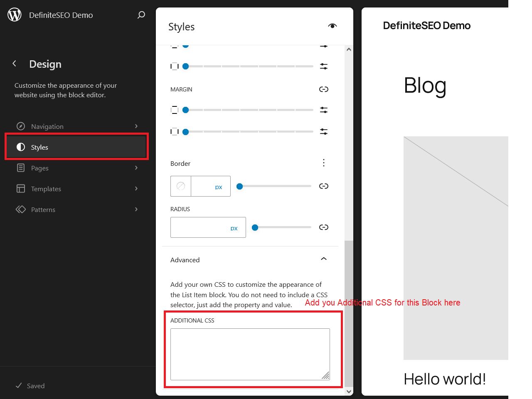Go back using the Design back arrow
Screen dimensions: 532x399
(15, 64)
